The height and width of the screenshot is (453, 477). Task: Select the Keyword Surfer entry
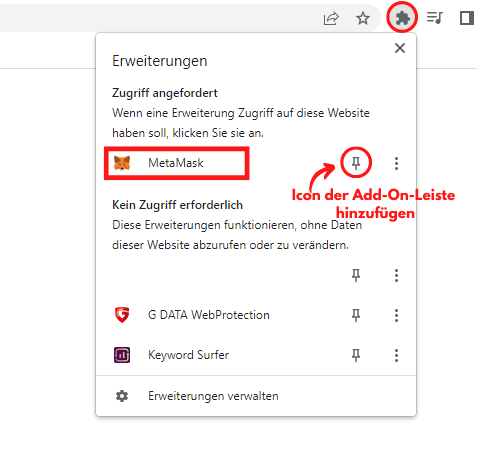[189, 355]
